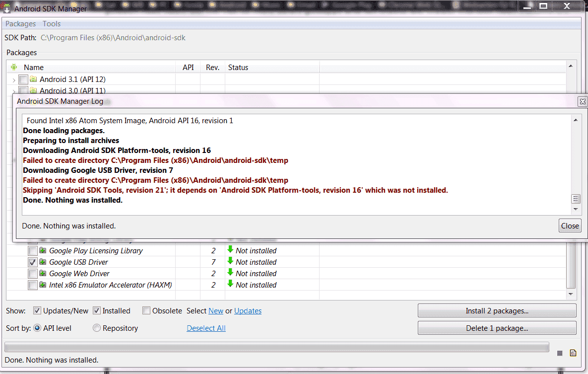Click Delete 1 package button
588x374 pixels.
497,328
